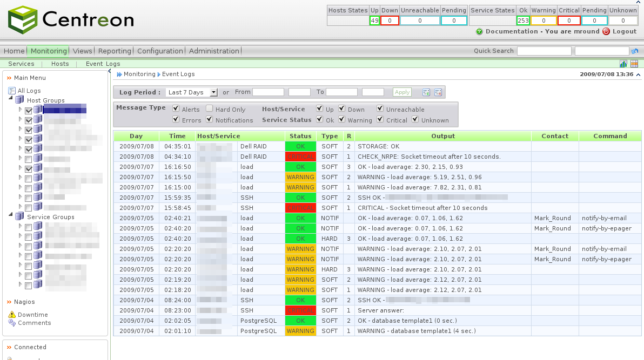Collapse the Service Groups tree node
This screenshot has height=360, width=644.
(x=11, y=215)
